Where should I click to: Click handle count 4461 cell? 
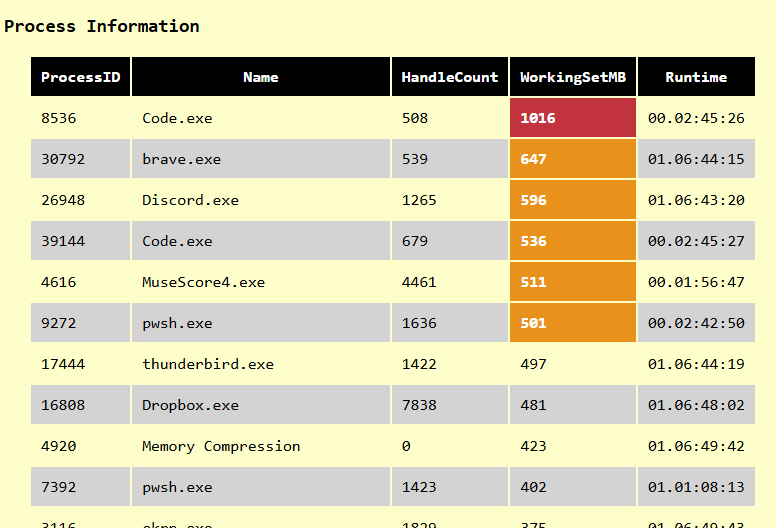(450, 282)
